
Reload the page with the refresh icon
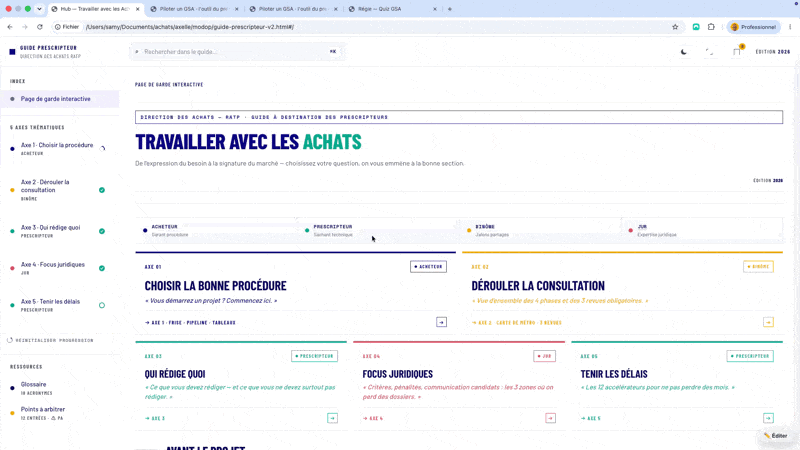(40, 27)
